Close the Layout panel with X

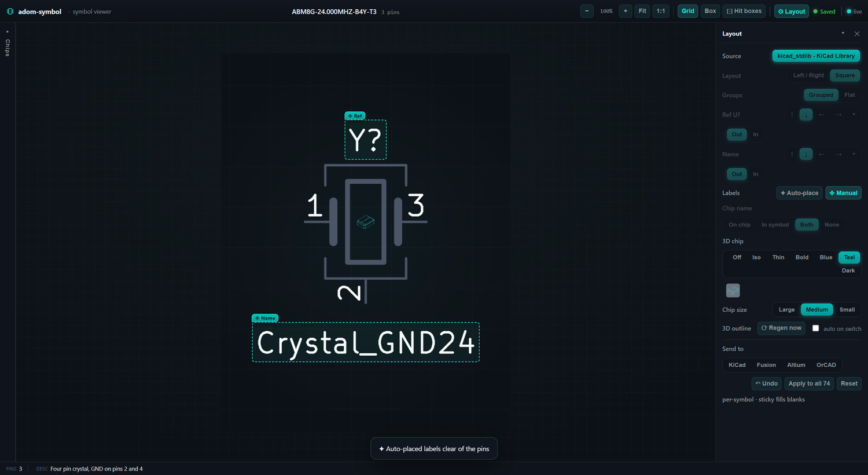(857, 34)
